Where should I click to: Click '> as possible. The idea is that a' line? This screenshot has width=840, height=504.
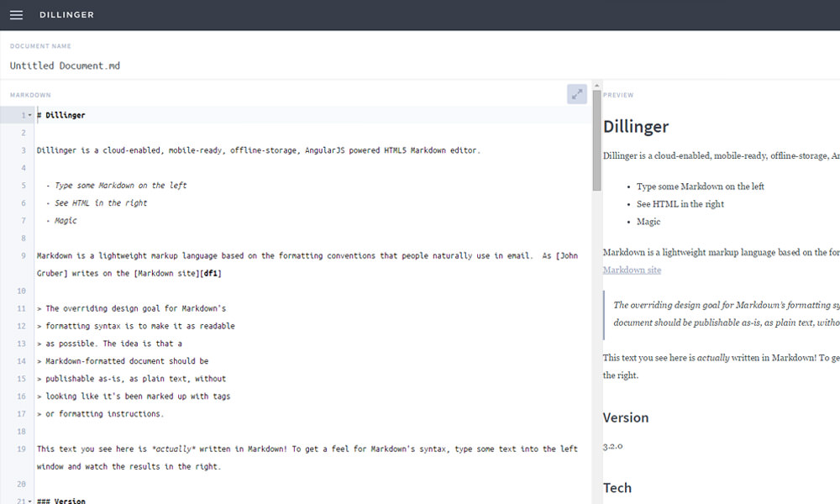109,344
